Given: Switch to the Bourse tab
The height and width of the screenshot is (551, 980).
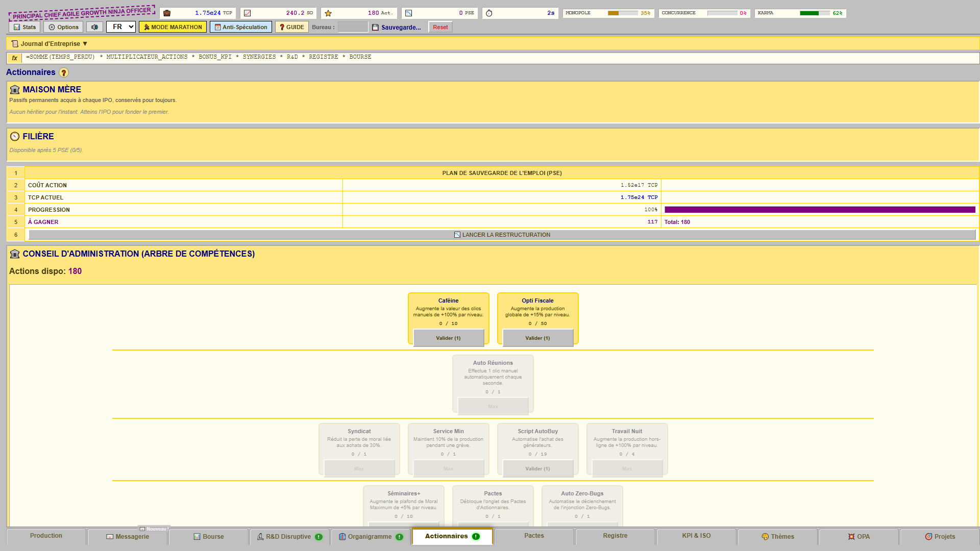Looking at the screenshot, I should (209, 537).
